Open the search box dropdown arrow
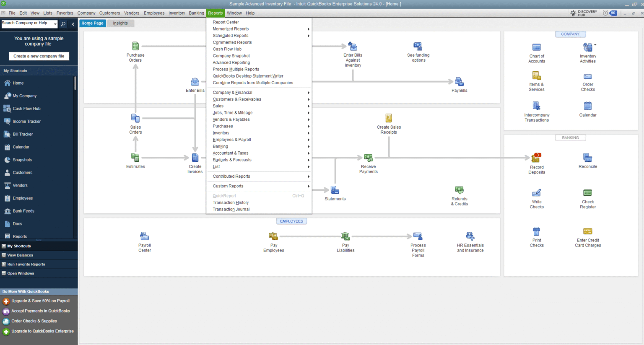 pos(55,24)
